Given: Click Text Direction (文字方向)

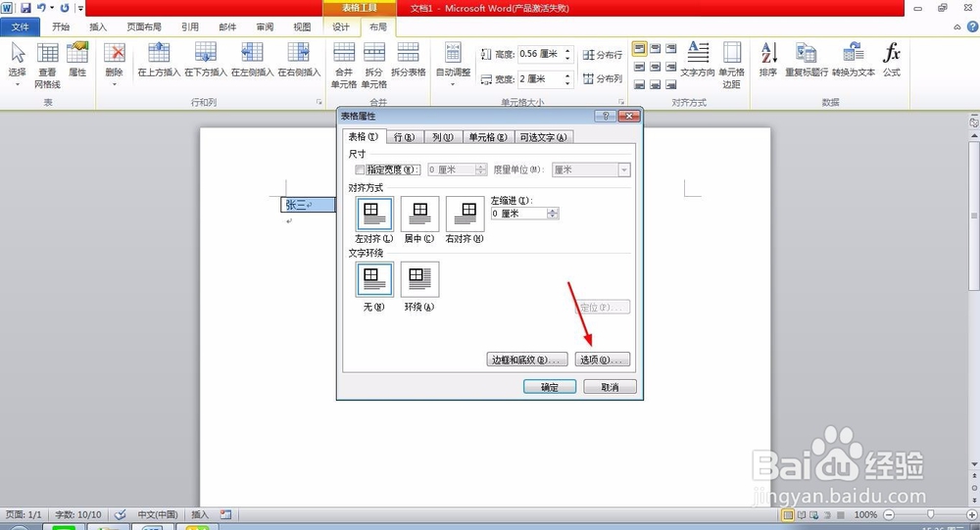Looking at the screenshot, I should pyautogui.click(x=698, y=60).
